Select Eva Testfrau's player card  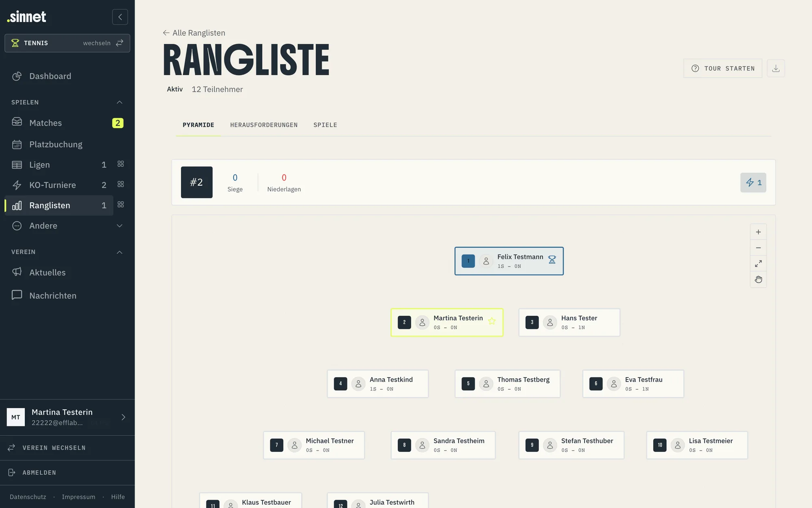click(x=633, y=384)
